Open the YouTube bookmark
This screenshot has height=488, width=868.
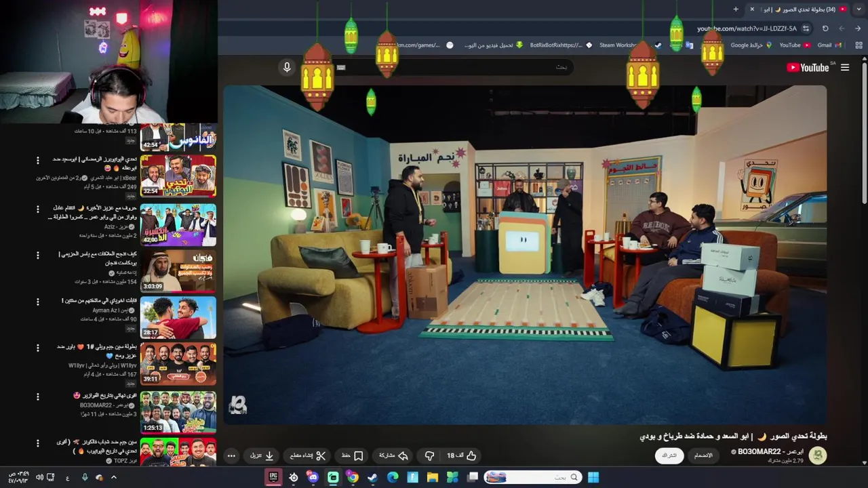795,45
